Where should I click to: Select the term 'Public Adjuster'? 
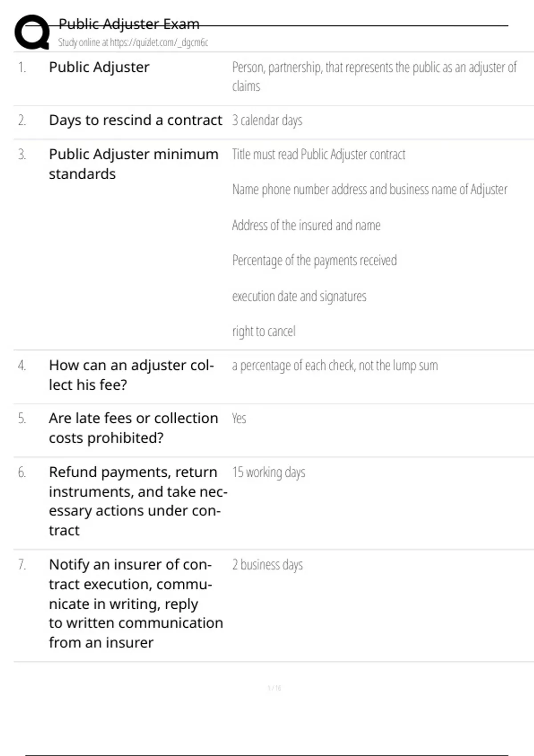[99, 67]
